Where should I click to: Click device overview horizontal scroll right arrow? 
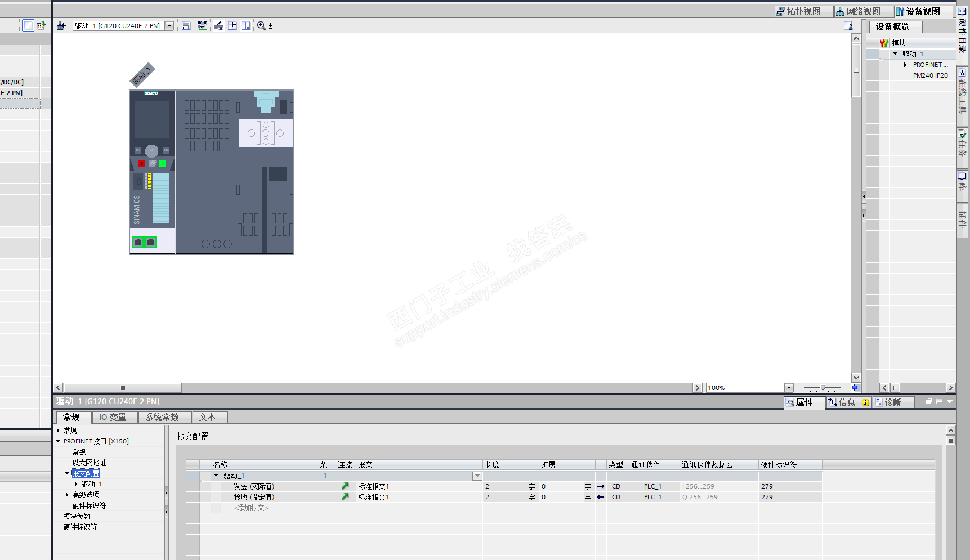[x=950, y=388]
